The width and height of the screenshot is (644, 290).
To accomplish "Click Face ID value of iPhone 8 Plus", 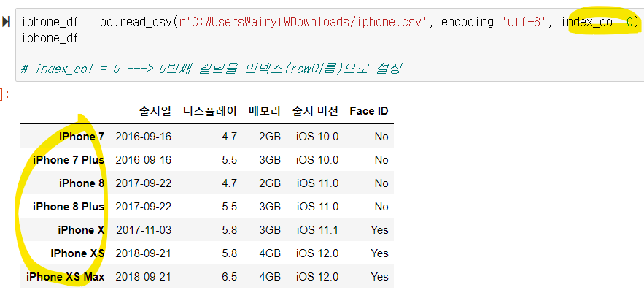I will [381, 207].
